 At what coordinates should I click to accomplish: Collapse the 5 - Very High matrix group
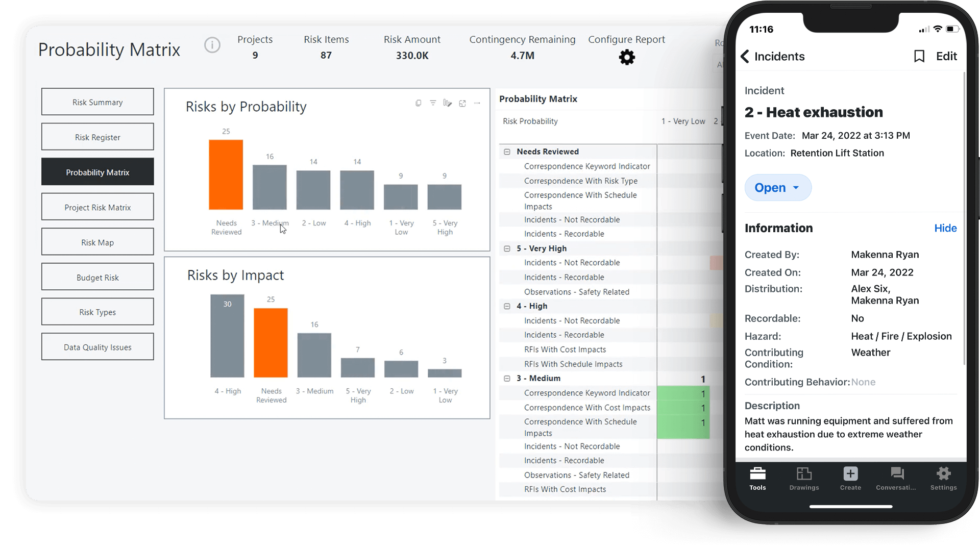click(x=507, y=248)
